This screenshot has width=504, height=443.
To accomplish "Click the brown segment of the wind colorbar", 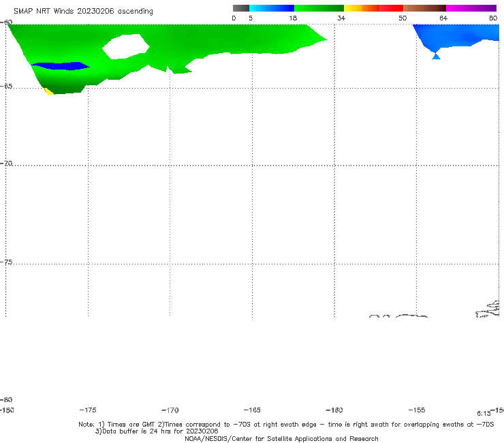I will [424, 8].
